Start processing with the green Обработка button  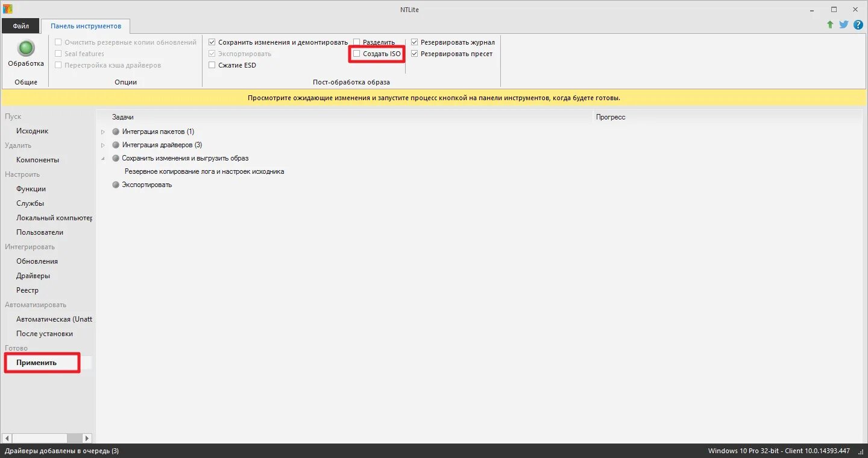coord(26,54)
